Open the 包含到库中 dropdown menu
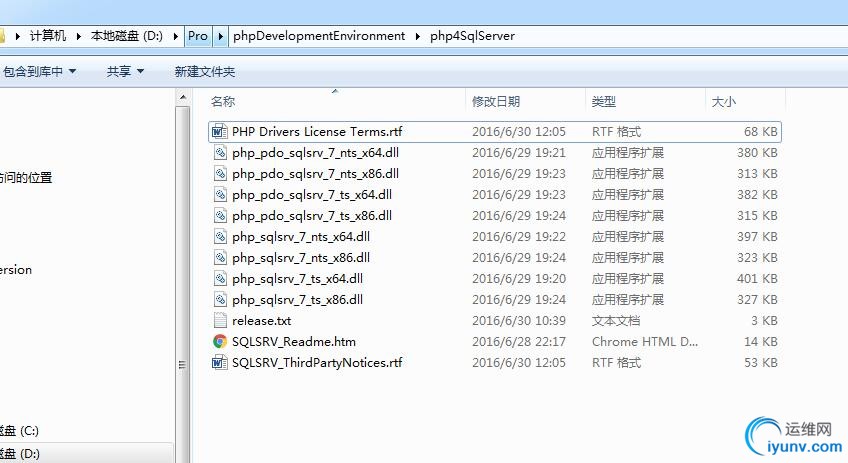This screenshot has width=848, height=463. (x=39, y=71)
